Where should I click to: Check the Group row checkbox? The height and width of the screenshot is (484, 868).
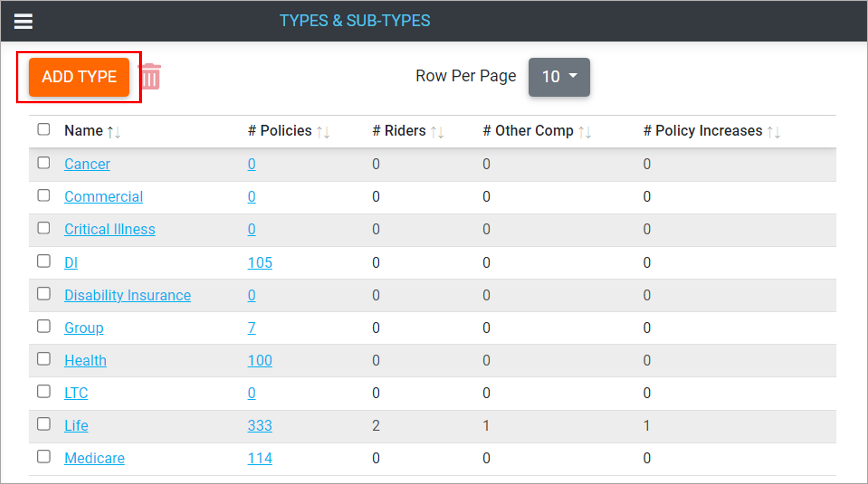(x=43, y=326)
